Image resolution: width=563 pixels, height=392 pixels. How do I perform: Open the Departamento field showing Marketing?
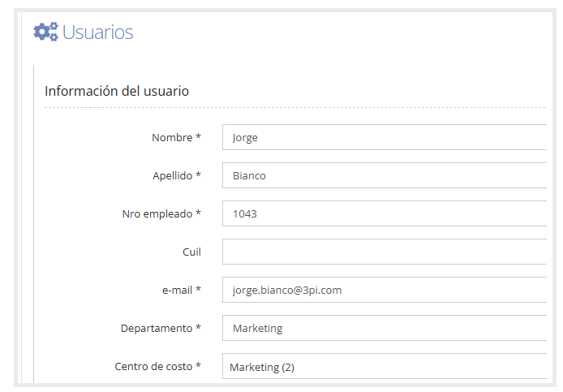385,328
